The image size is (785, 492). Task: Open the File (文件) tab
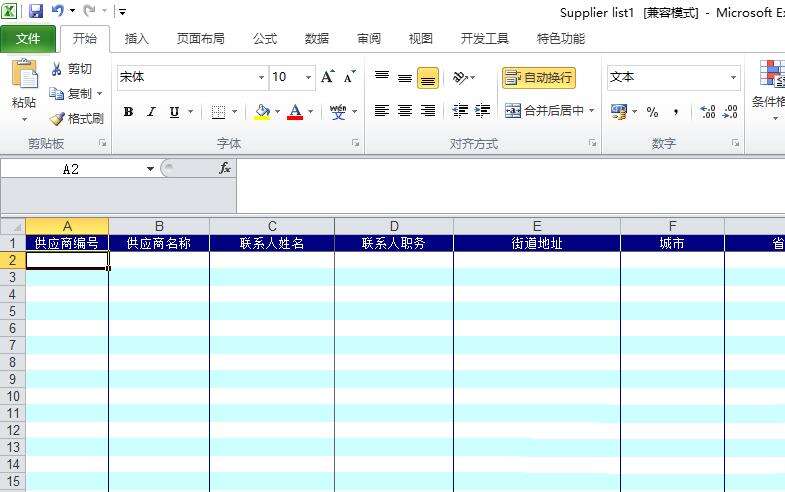tap(28, 39)
